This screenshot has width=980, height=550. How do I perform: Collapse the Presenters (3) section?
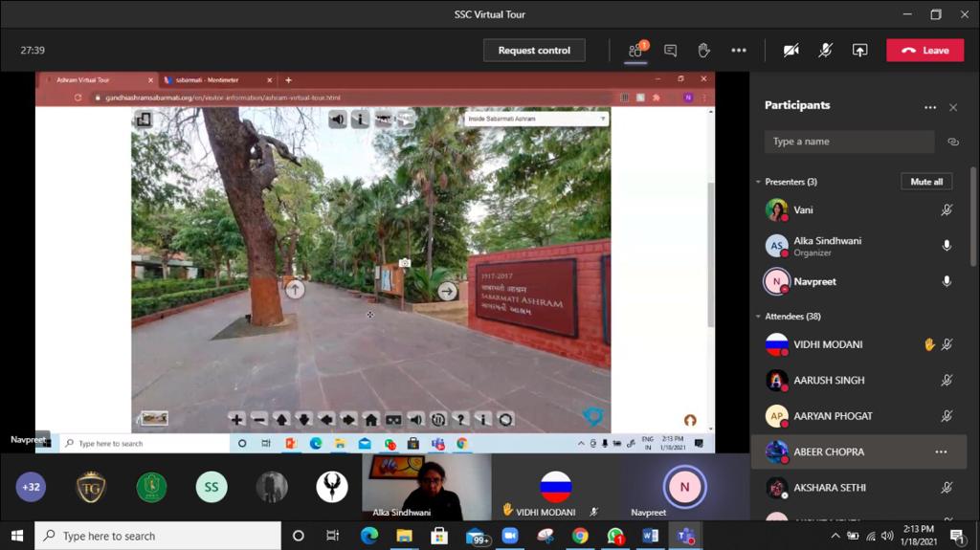click(x=758, y=182)
